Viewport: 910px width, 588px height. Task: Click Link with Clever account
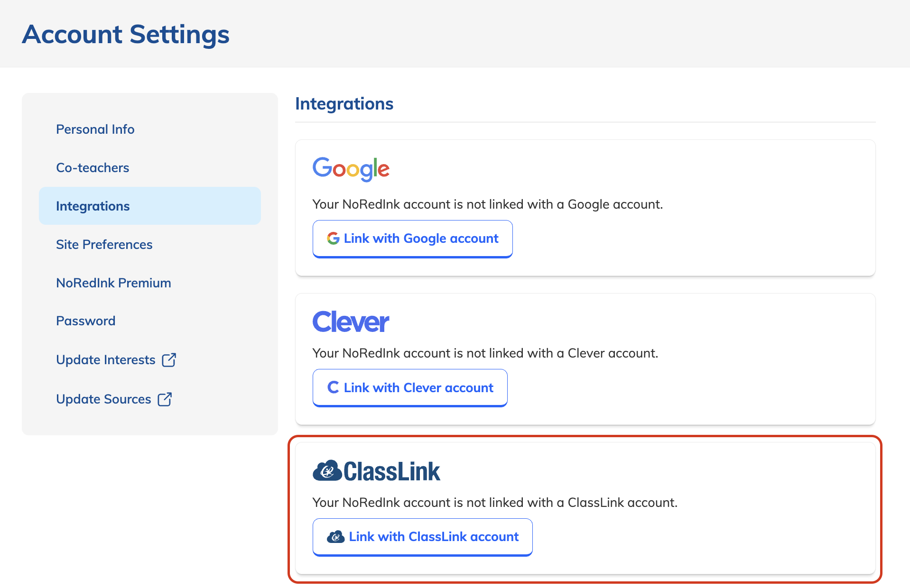(x=409, y=387)
